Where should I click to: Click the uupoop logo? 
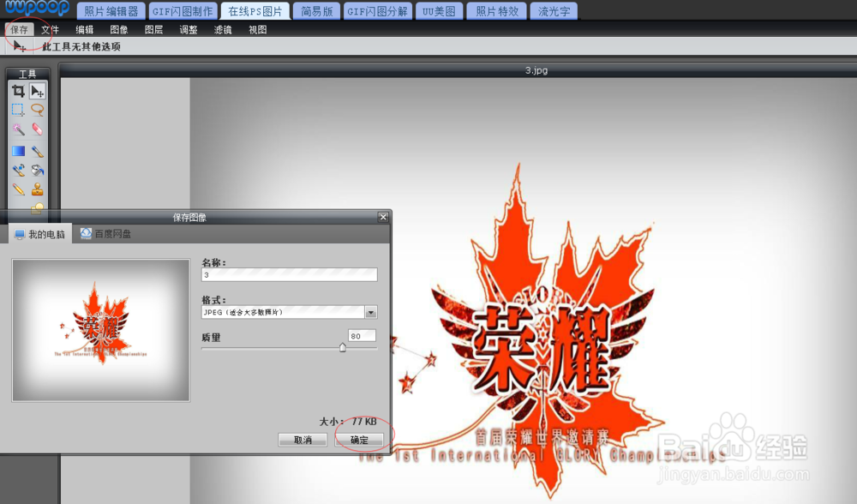(x=37, y=8)
